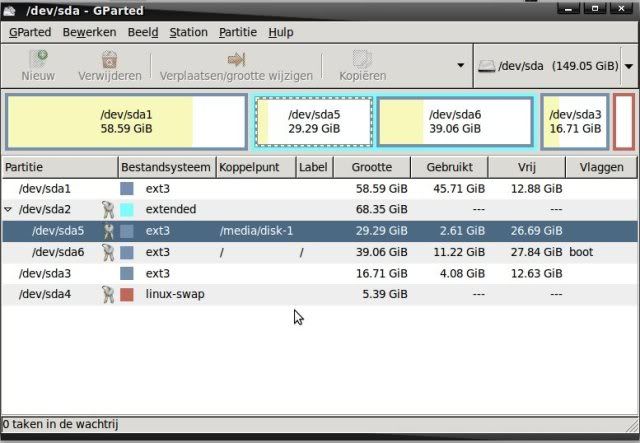Click the Verwijderen trash icon
Screen dimensions: 640x443
[108, 59]
